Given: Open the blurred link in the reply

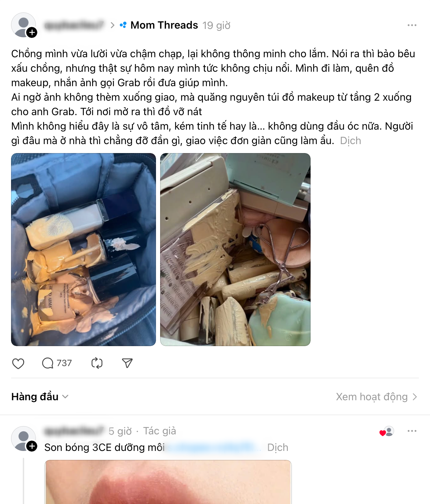Looking at the screenshot, I should coord(214,447).
